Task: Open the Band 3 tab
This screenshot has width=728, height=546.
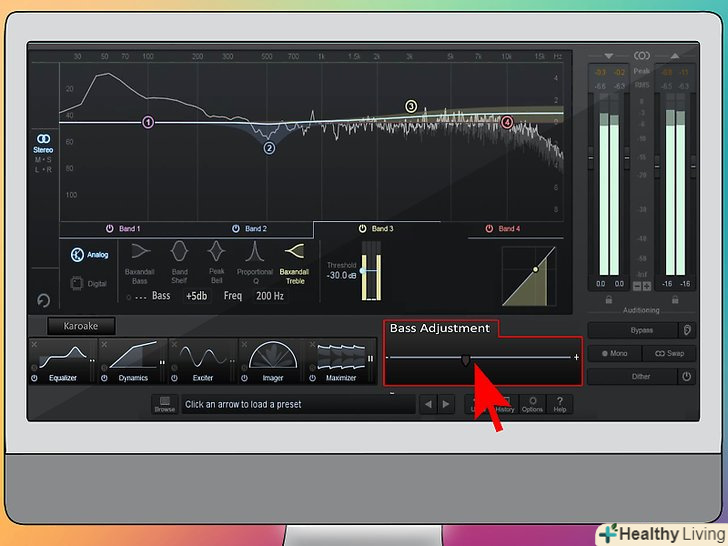Action: click(x=376, y=228)
